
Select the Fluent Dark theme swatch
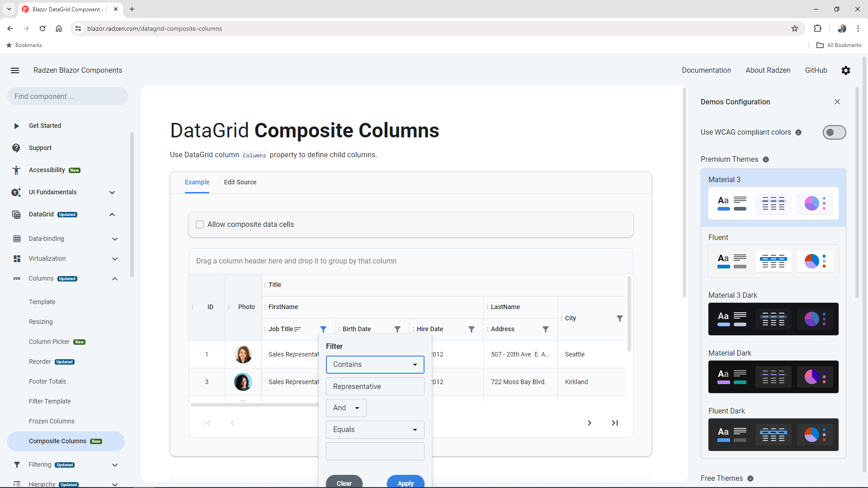(x=773, y=435)
